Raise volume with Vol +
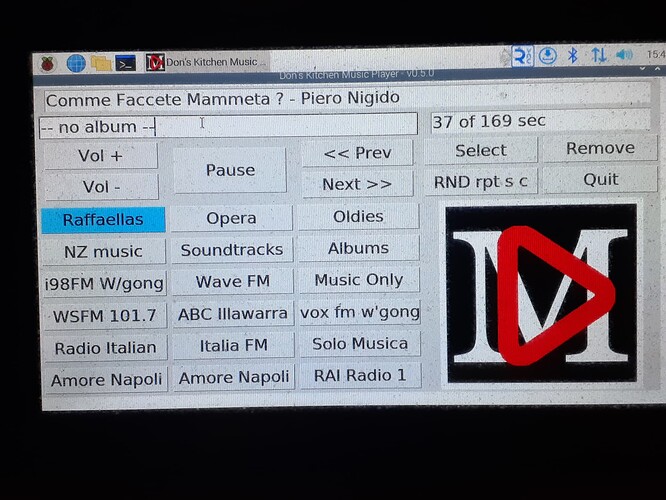This screenshot has height=500, width=666. click(x=101, y=155)
